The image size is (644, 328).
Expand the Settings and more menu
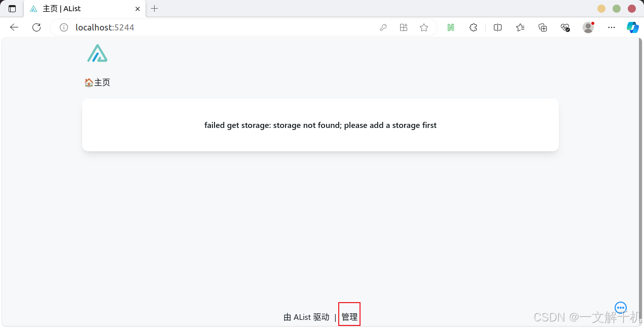click(x=611, y=27)
